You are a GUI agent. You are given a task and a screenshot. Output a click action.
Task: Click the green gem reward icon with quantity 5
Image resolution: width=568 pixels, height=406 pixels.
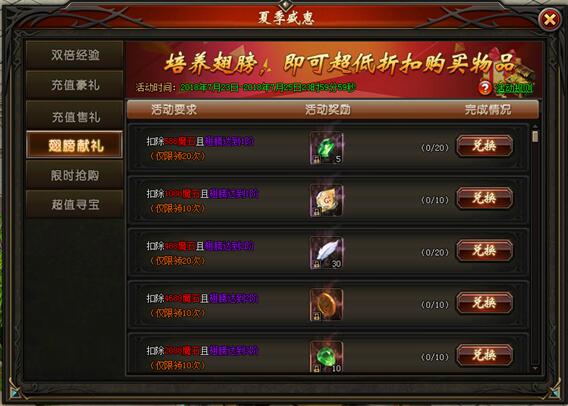tap(326, 148)
